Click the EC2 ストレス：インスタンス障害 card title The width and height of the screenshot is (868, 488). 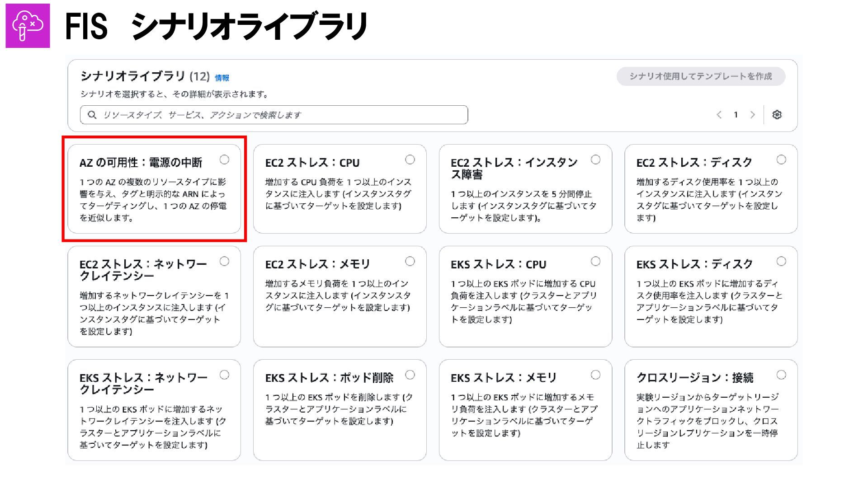tap(514, 169)
